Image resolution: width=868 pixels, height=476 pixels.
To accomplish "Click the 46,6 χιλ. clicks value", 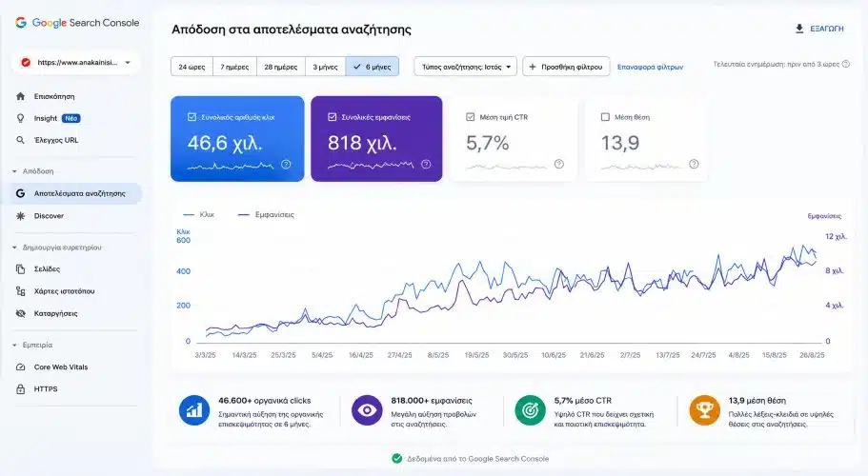I will (224, 143).
